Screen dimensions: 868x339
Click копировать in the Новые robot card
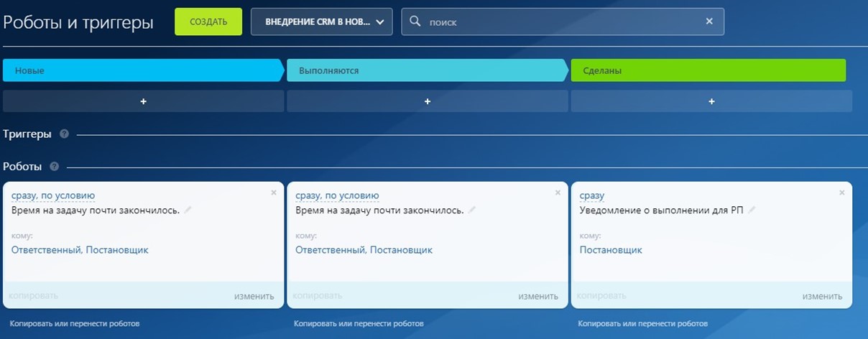coord(34,295)
